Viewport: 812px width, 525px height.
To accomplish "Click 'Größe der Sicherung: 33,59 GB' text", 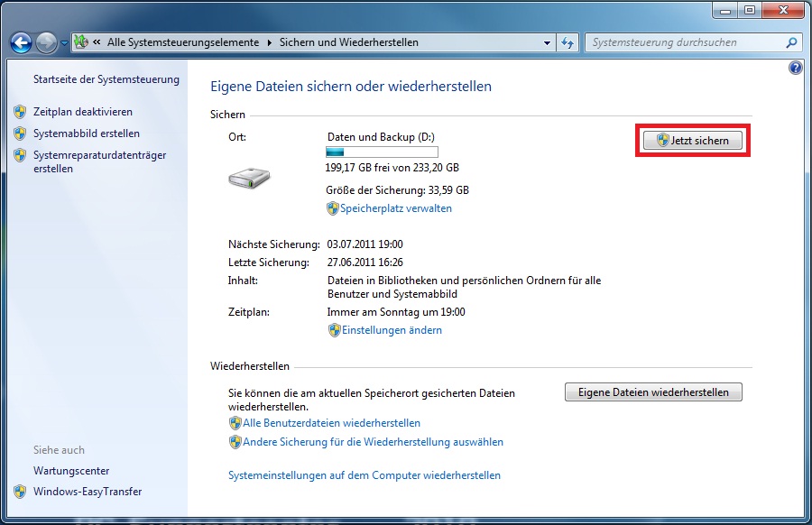I will pyautogui.click(x=397, y=190).
